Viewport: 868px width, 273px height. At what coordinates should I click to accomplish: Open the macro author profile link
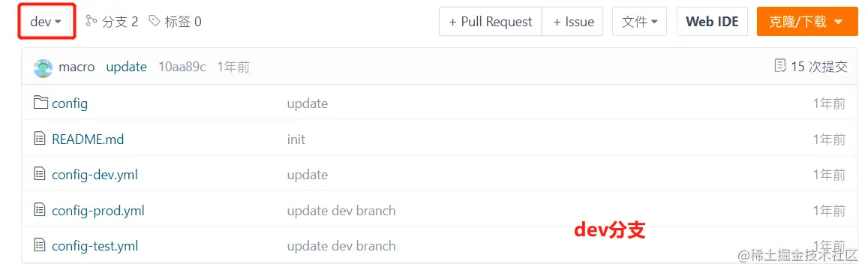(x=77, y=67)
